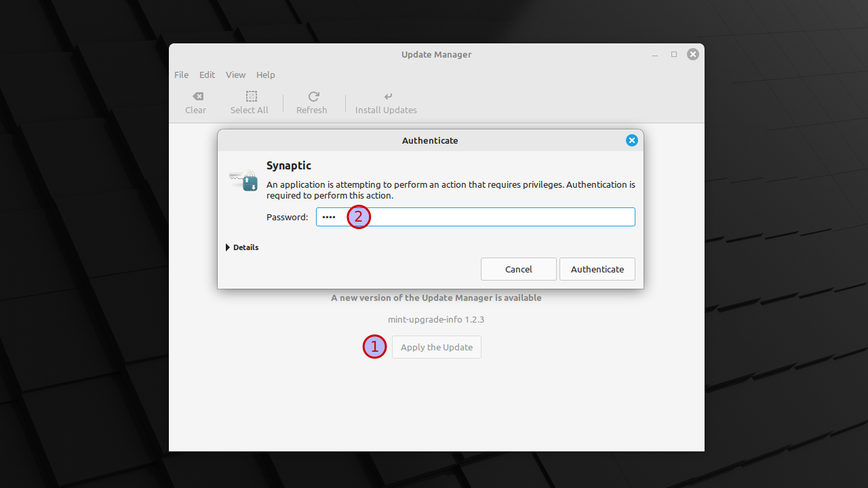Open the View menu

[236, 75]
